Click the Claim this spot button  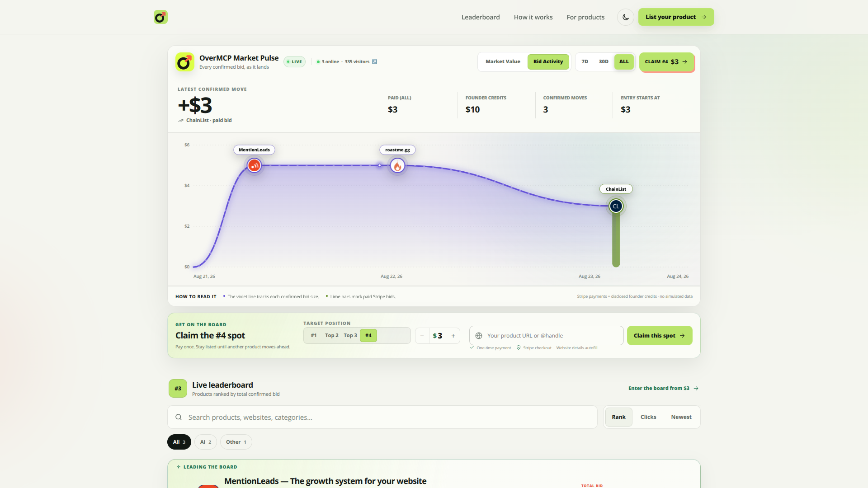(x=660, y=336)
